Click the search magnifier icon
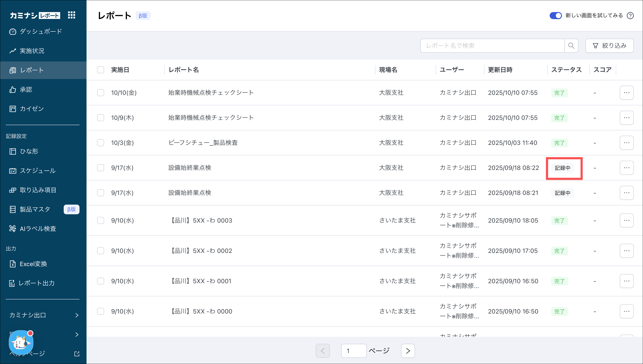 pyautogui.click(x=571, y=45)
